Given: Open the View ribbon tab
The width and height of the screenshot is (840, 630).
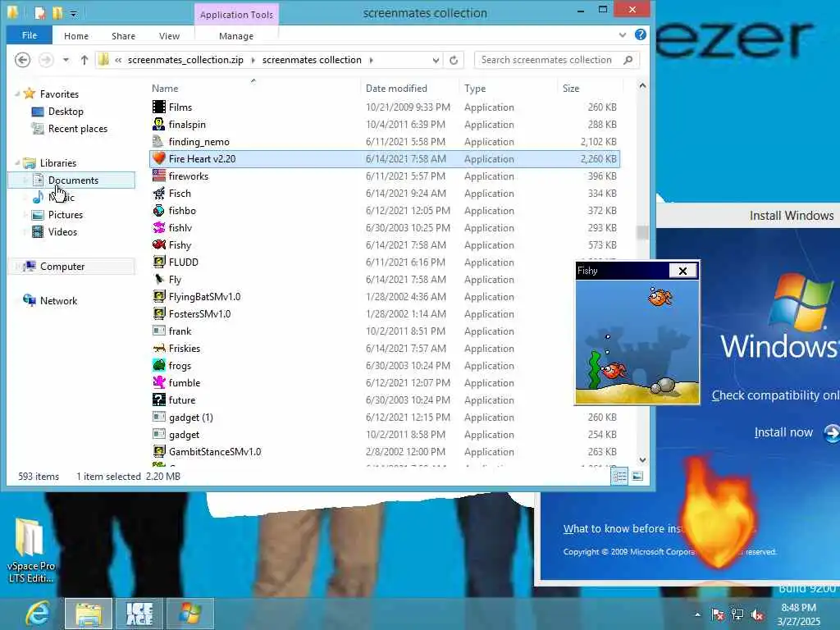Looking at the screenshot, I should pyautogui.click(x=169, y=36).
